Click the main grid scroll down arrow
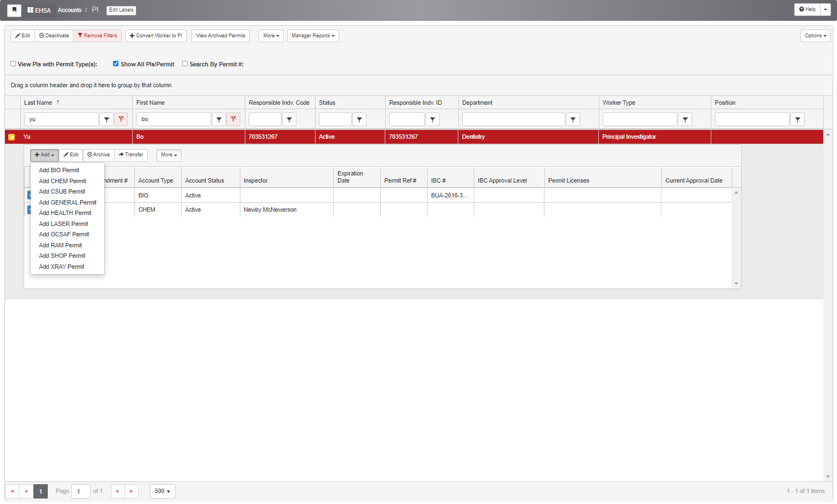The height and width of the screenshot is (504, 837). (x=828, y=477)
